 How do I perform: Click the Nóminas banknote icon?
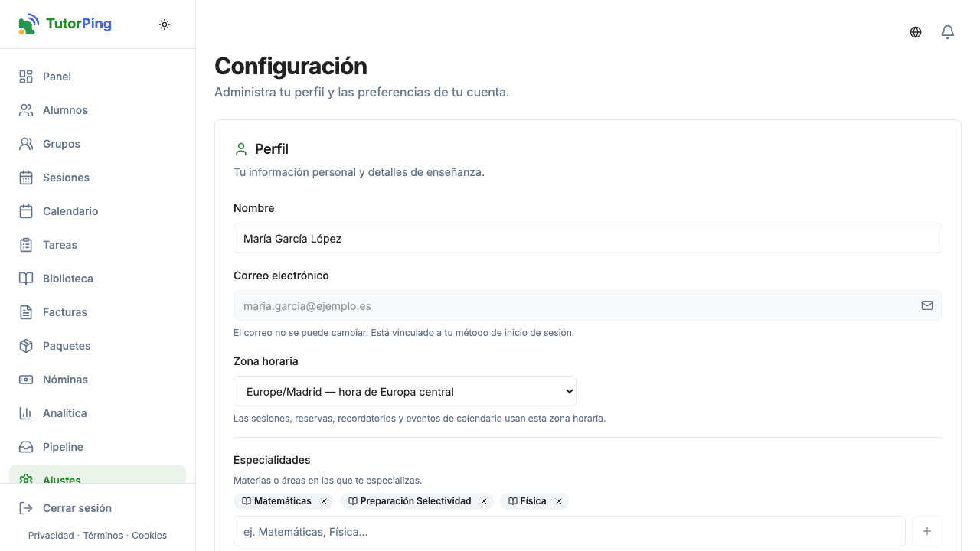click(x=26, y=380)
